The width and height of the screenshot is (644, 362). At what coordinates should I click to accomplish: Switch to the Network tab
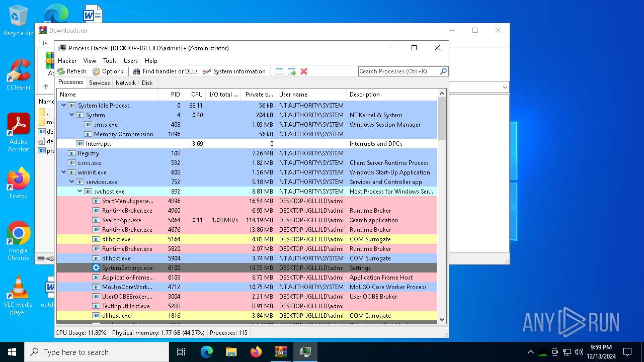tap(126, 83)
